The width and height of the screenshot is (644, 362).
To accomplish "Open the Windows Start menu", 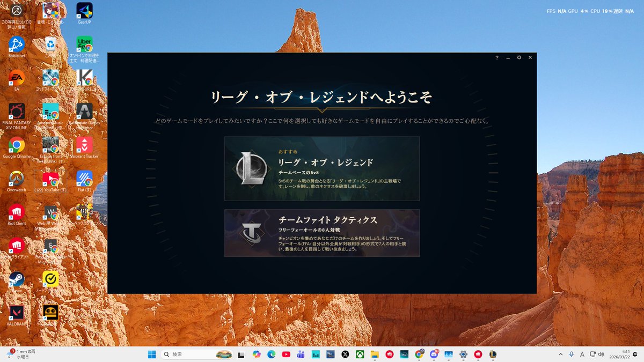I will [152, 354].
